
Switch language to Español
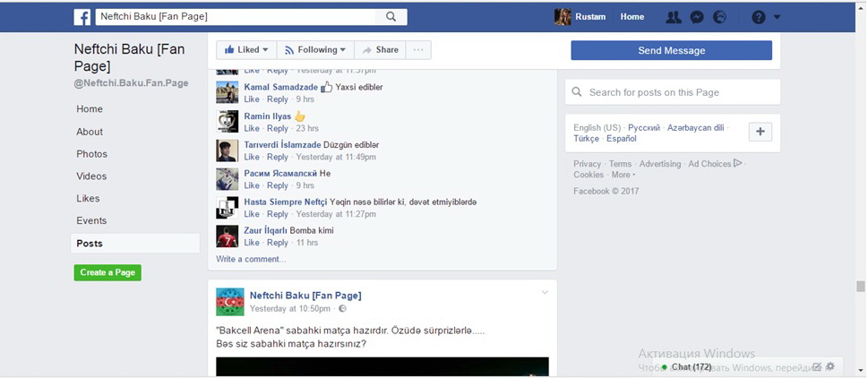[x=621, y=139]
